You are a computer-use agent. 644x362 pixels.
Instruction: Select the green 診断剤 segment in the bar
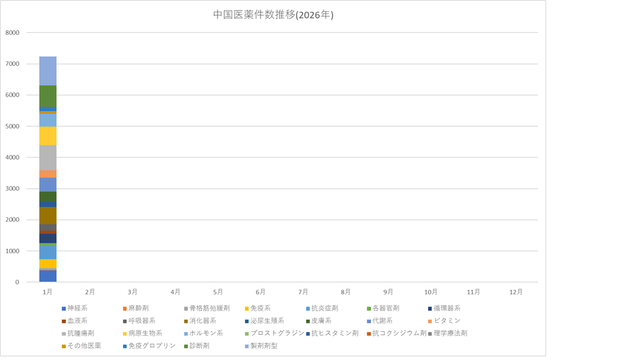(x=48, y=96)
